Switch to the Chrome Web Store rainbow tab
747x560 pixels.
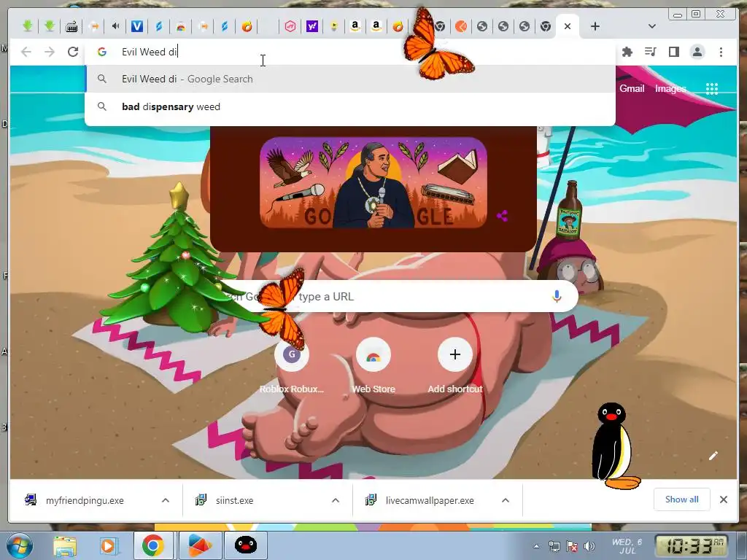[181, 26]
